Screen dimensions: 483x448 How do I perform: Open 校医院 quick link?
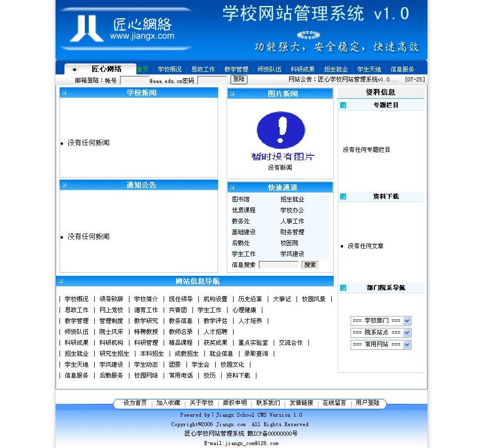pos(289,243)
